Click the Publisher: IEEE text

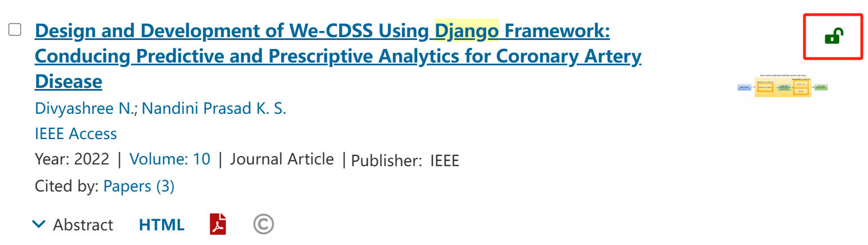405,161
